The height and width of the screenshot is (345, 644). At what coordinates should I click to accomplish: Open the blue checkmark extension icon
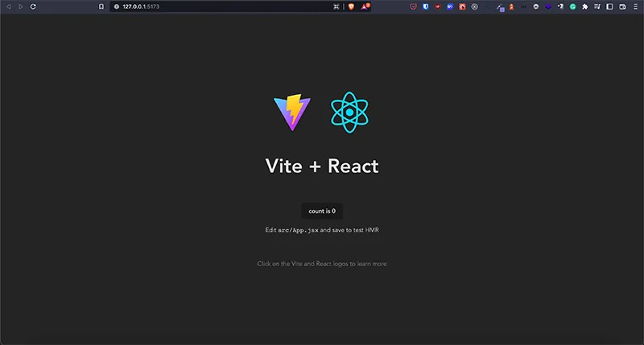pos(450,6)
